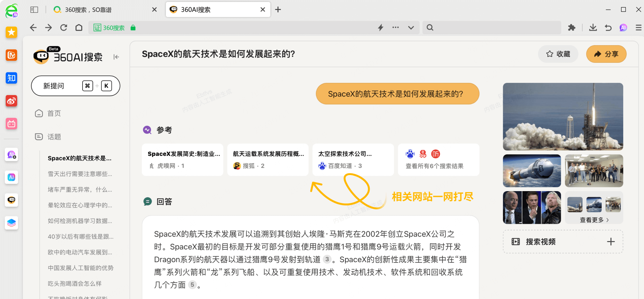Screen dimensions: 644x299
Task: Open 话题 in the sidebar
Action: [x=48, y=137]
